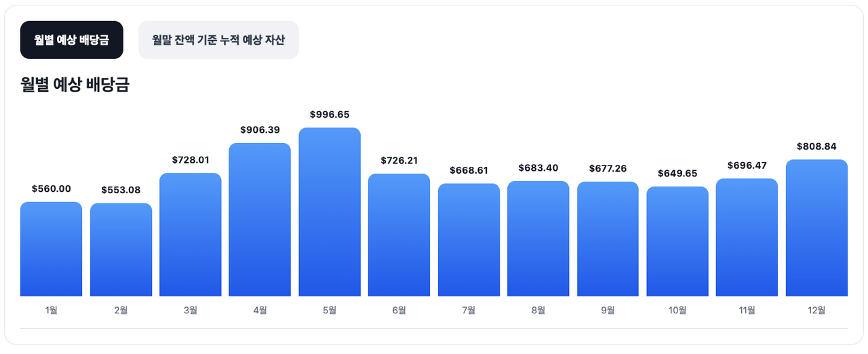
Task: Select the tallest bar for 5월
Action: coord(330,212)
